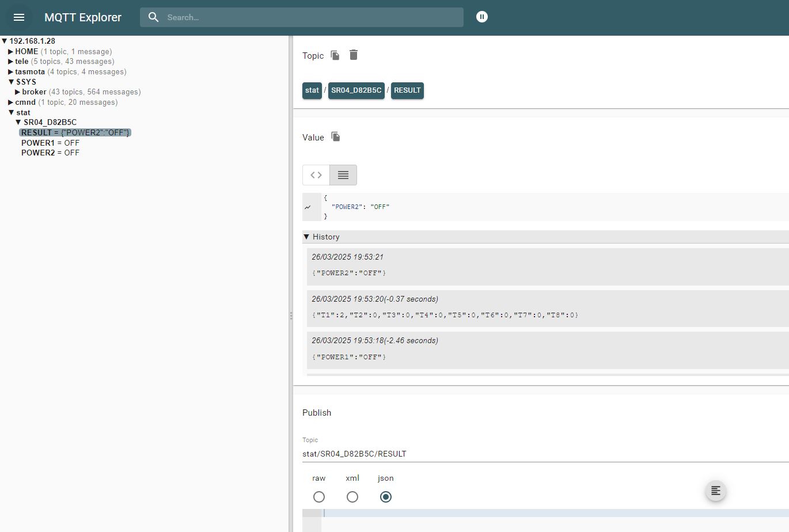Screen dimensions: 789x532
Task: Pause updates with the pause button
Action: tap(482, 17)
